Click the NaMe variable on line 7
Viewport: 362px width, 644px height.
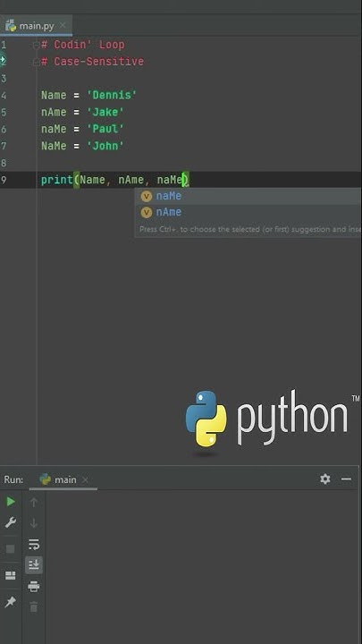click(54, 146)
